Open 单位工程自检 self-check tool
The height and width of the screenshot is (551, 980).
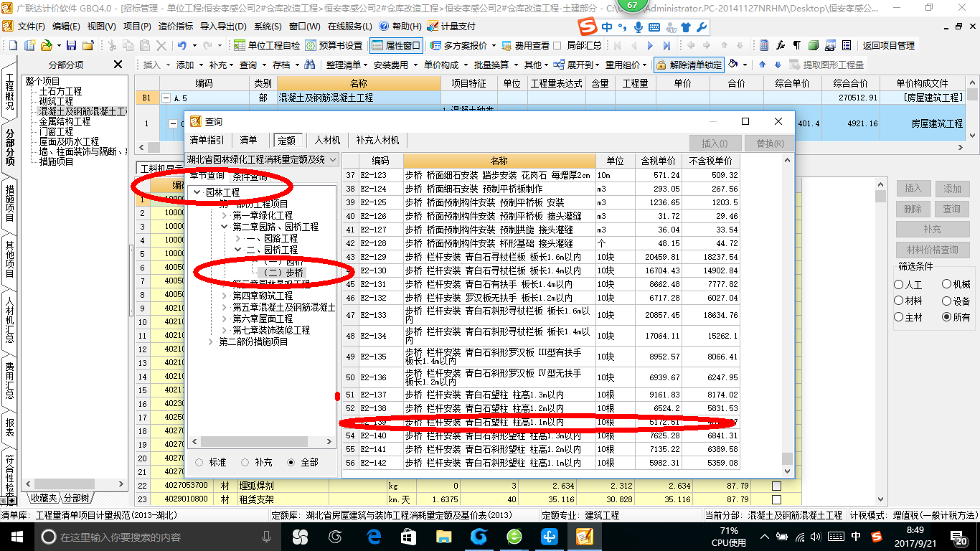[x=267, y=45]
